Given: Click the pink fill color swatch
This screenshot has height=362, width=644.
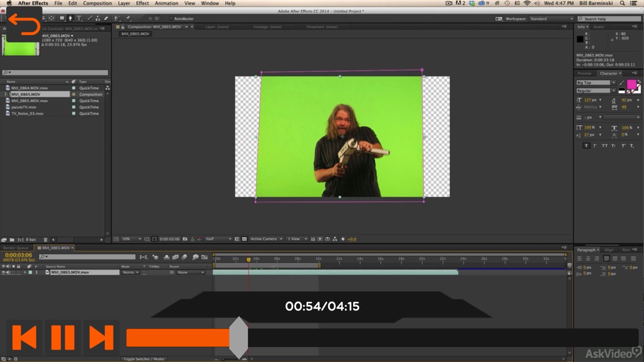Looking at the screenshot, I should click(x=632, y=84).
